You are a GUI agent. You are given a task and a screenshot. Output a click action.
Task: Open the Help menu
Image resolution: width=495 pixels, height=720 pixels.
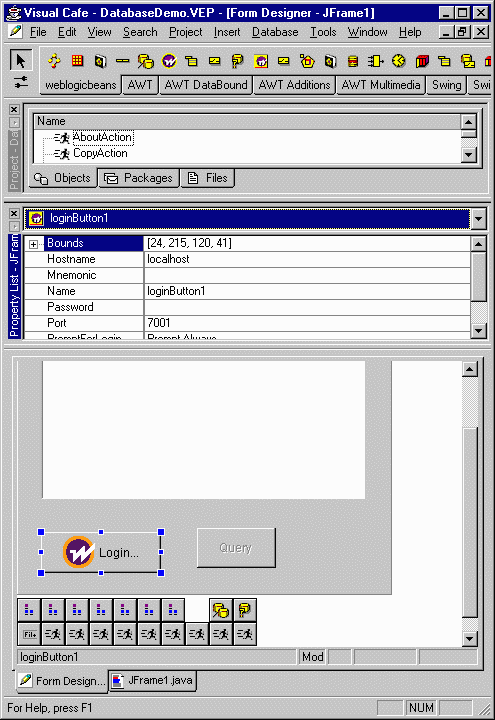(x=410, y=32)
